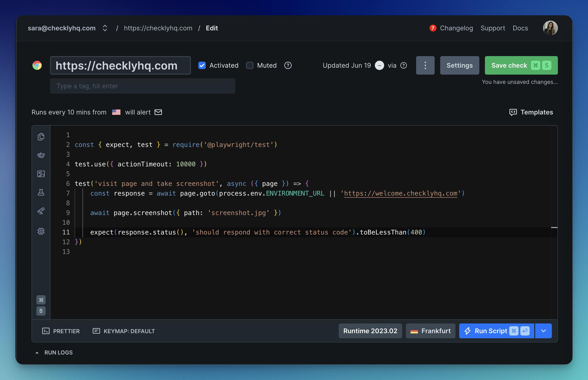Click the 'Runs every 10 mins from' text
The height and width of the screenshot is (380, 588).
tap(69, 112)
